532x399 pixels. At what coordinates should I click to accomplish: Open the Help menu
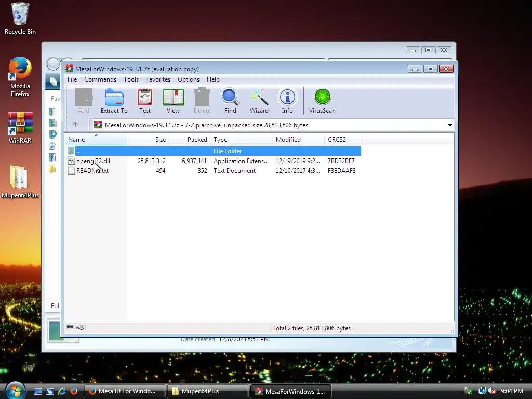click(213, 79)
